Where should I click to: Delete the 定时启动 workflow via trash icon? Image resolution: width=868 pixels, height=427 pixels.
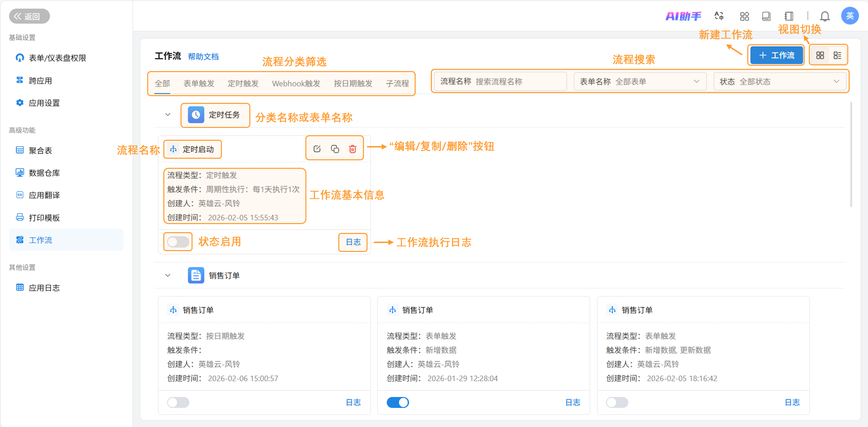pos(353,149)
